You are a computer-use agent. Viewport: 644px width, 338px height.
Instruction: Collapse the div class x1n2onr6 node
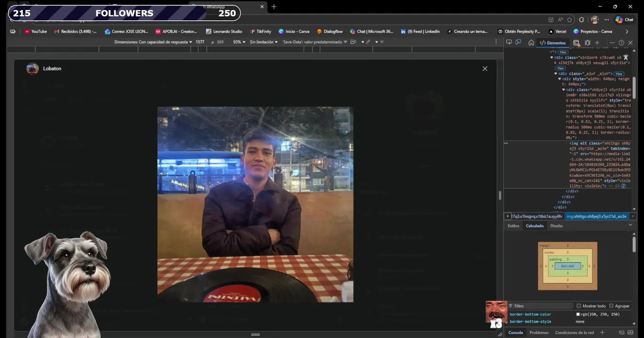[551, 57]
